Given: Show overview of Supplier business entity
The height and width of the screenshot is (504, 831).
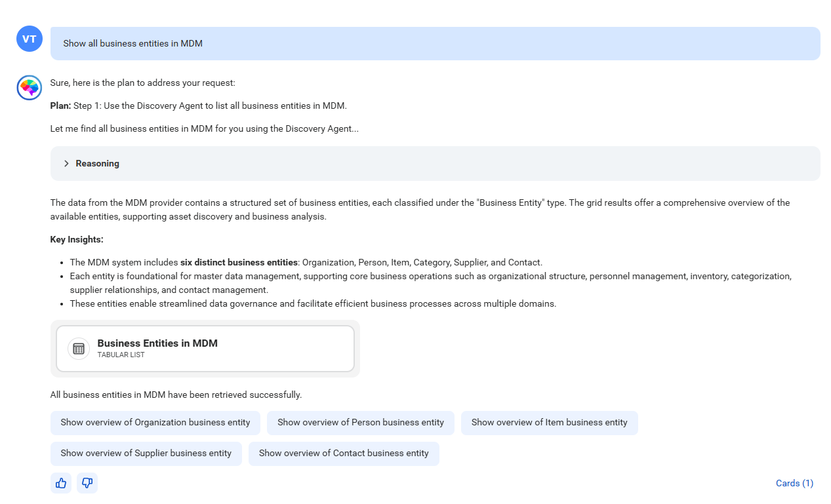Looking at the screenshot, I should point(146,454).
